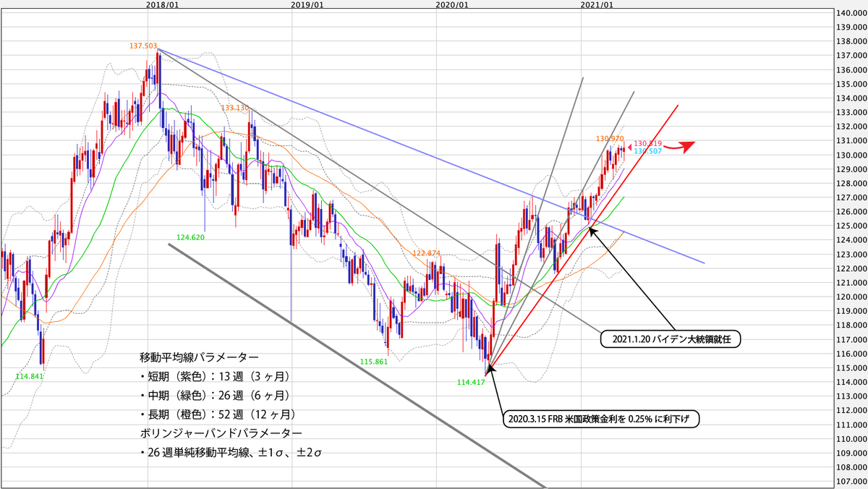Click the 135.000 price axis label
Image resolution: width=868 pixels, height=489 pixels.
[x=852, y=85]
